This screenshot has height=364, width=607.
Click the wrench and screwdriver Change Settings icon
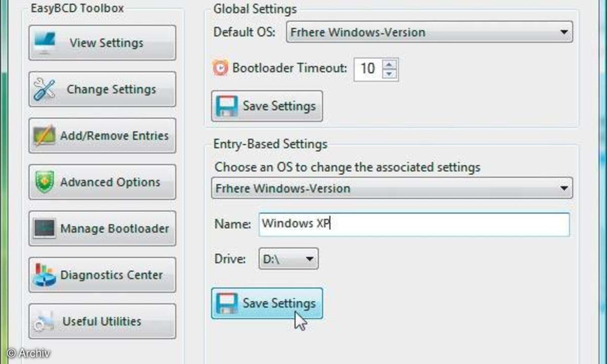click(x=44, y=89)
